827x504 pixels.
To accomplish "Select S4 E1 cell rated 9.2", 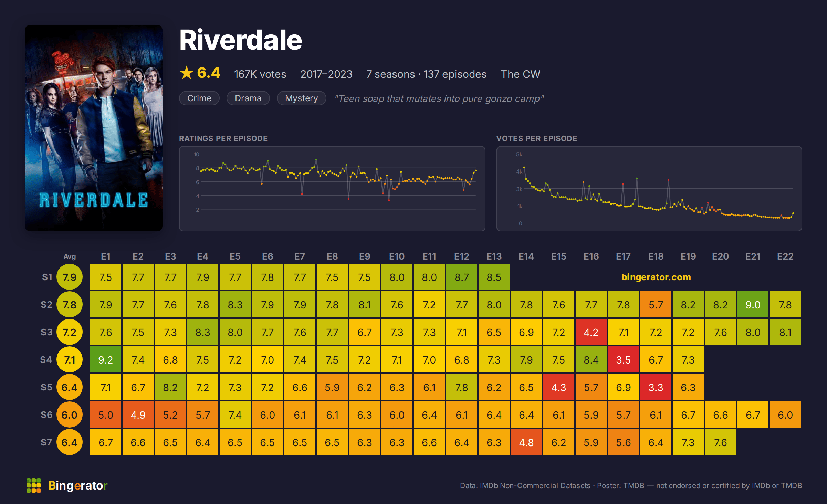I will (x=106, y=360).
